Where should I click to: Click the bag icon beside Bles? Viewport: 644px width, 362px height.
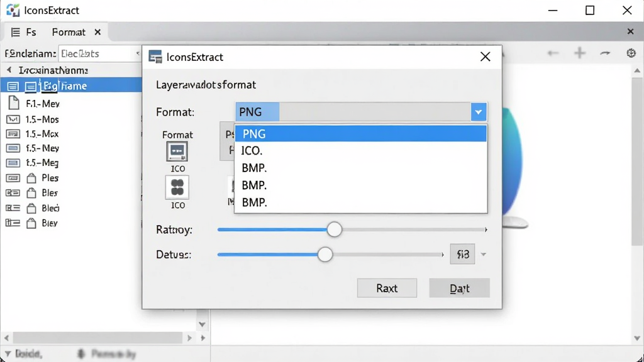click(x=31, y=193)
